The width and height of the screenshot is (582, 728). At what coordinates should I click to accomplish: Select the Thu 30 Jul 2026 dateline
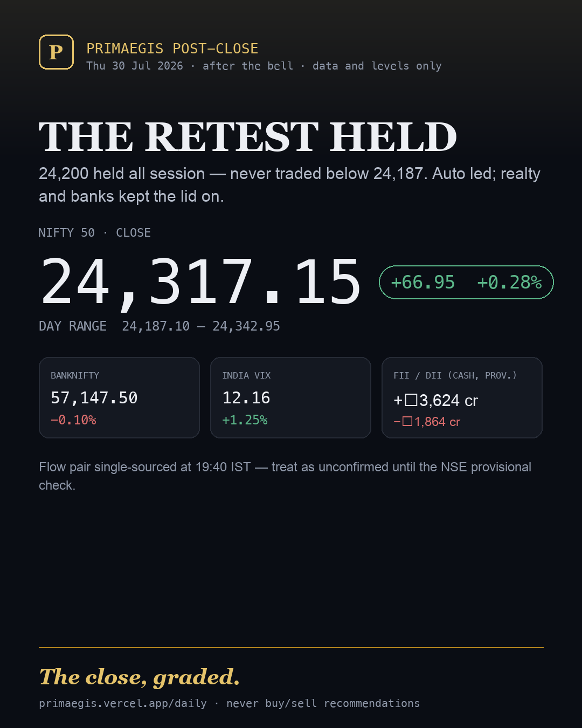(135, 66)
